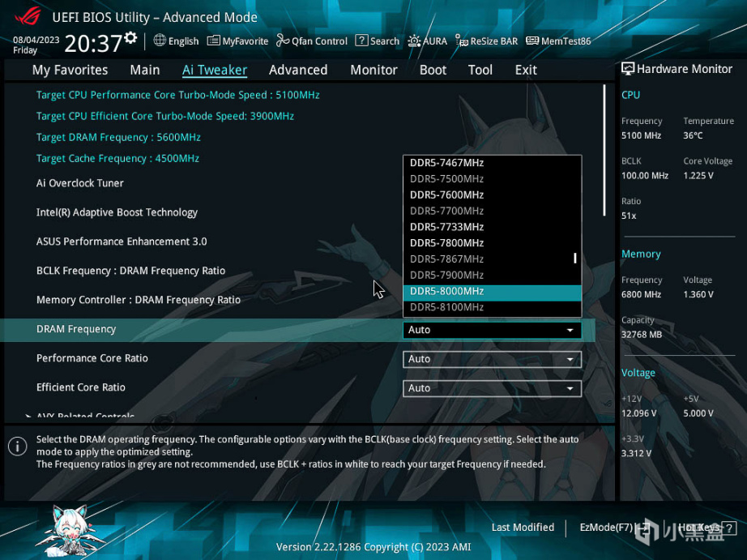Open MyFavorite list icon
The image size is (747, 560).
213,41
